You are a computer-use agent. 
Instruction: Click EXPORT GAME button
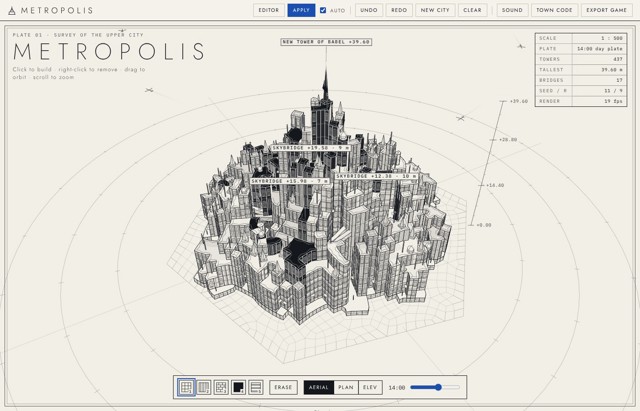(606, 10)
